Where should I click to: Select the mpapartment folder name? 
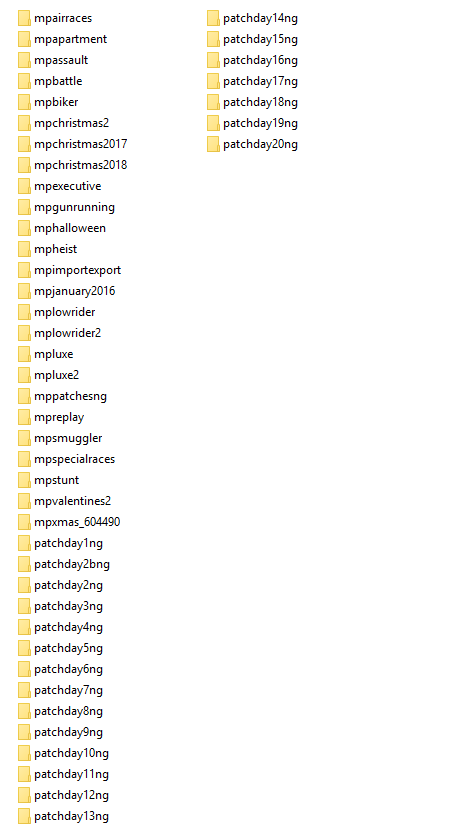click(x=71, y=39)
